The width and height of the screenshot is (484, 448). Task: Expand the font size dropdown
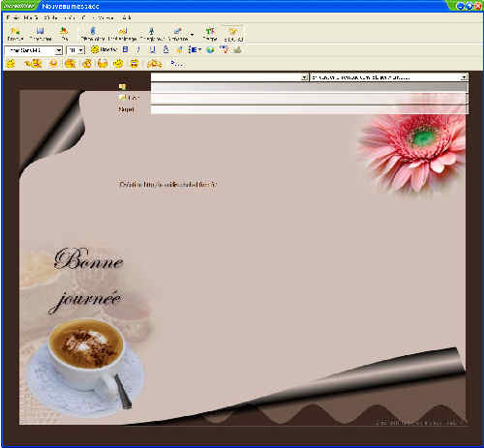click(x=80, y=50)
